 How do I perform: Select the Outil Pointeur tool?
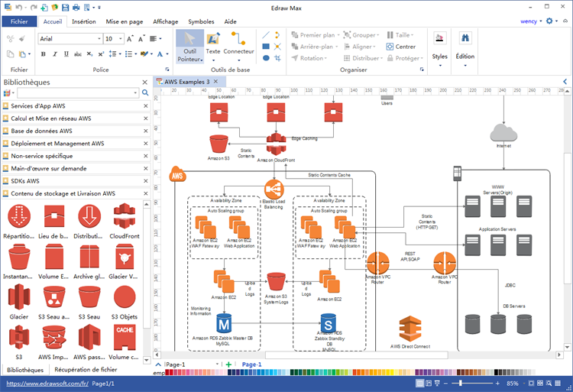(189, 47)
